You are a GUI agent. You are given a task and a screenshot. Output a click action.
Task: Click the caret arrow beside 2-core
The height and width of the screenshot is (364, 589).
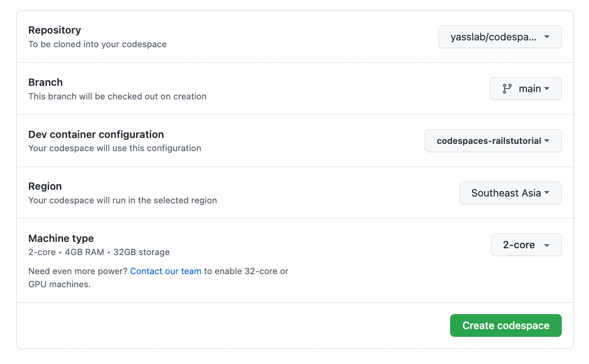pyautogui.click(x=547, y=245)
